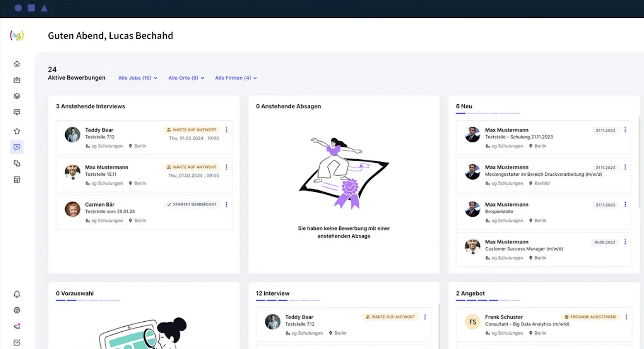Open the notifications bell icon

[17, 294]
